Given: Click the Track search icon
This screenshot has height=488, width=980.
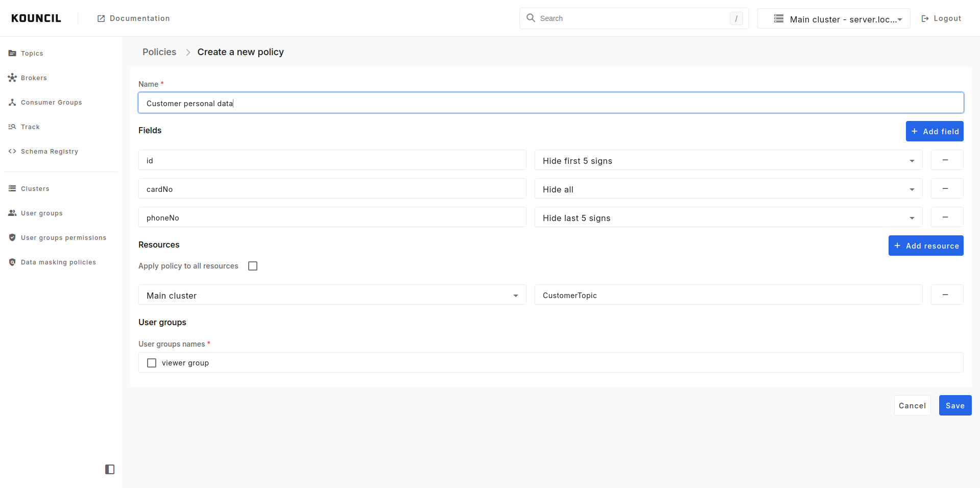Looking at the screenshot, I should [12, 127].
